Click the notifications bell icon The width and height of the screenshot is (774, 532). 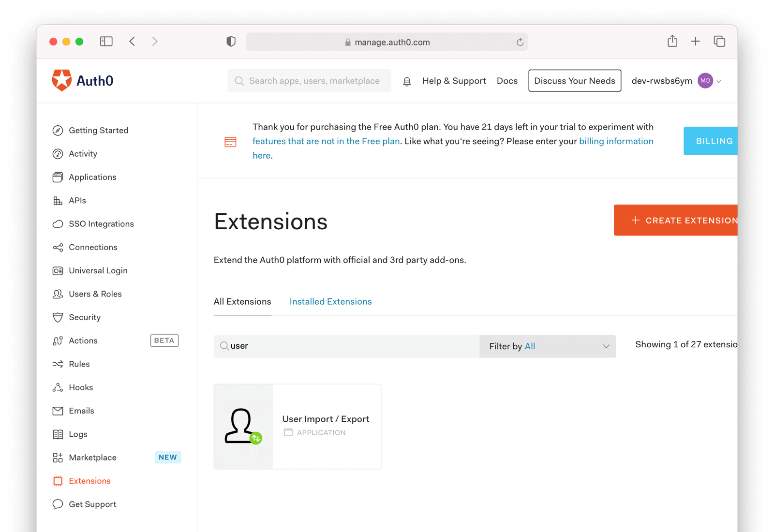[407, 81]
